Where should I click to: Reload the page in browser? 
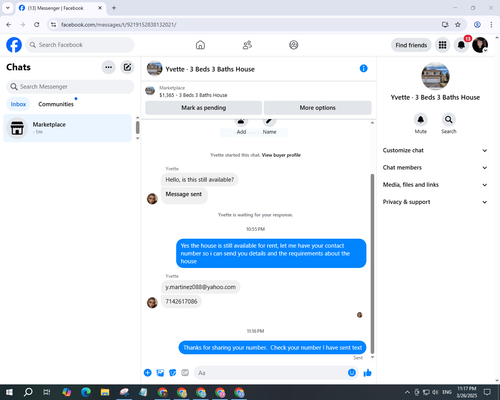click(37, 24)
